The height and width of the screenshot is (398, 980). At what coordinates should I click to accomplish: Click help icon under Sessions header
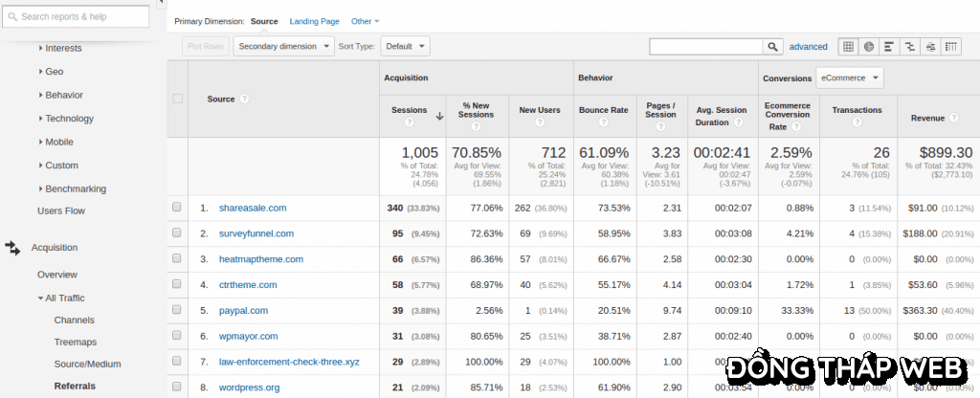[x=410, y=122]
